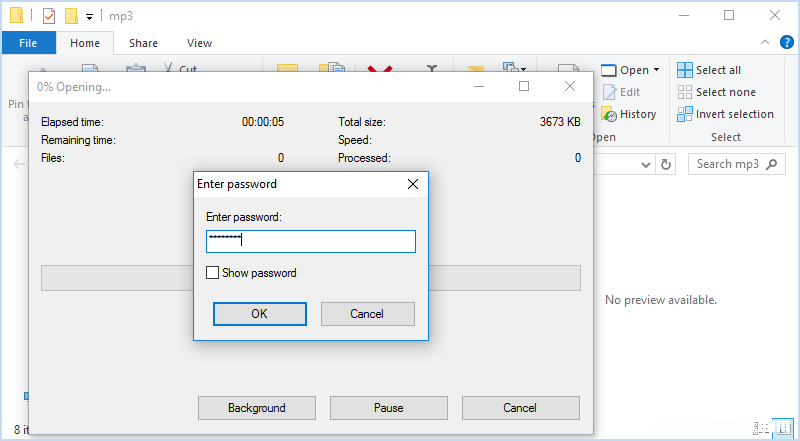Click the Properties checkmark quick access icon

(x=48, y=16)
